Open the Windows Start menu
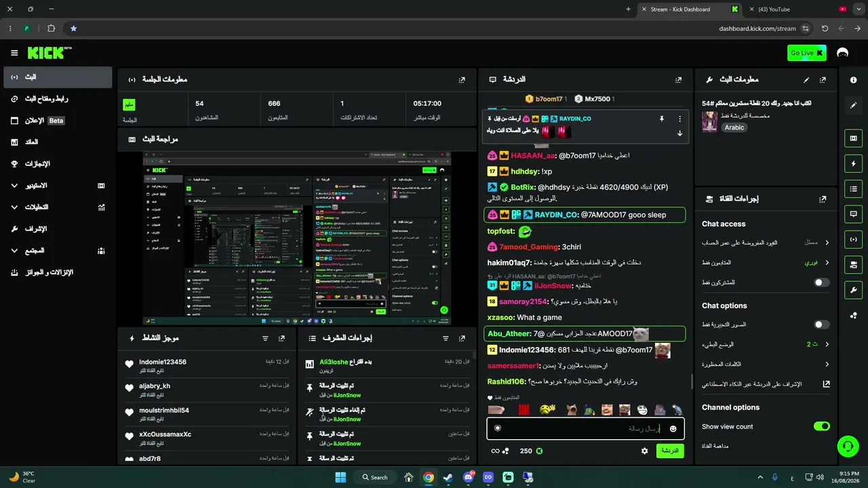 coord(340,477)
